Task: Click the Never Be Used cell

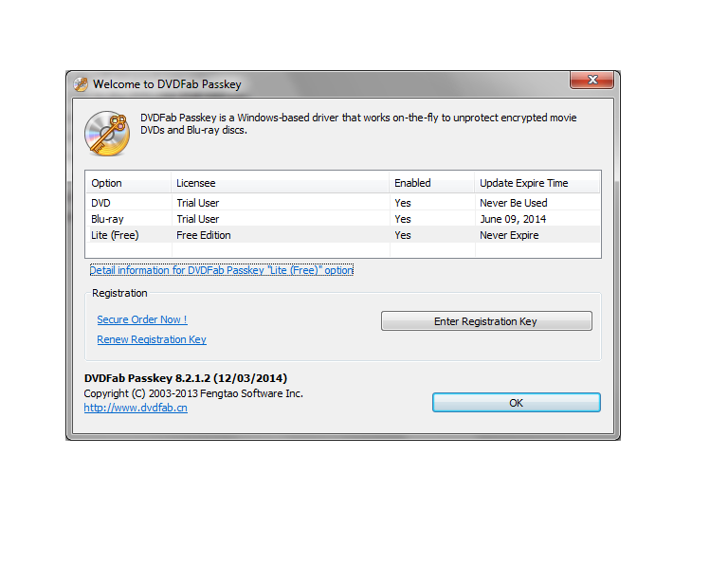Action: point(514,203)
